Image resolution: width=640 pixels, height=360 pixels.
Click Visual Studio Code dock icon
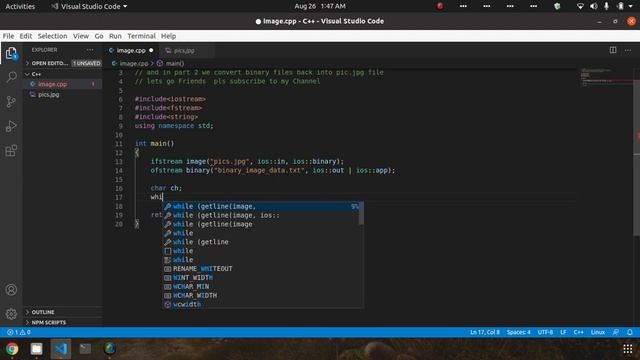point(61,349)
